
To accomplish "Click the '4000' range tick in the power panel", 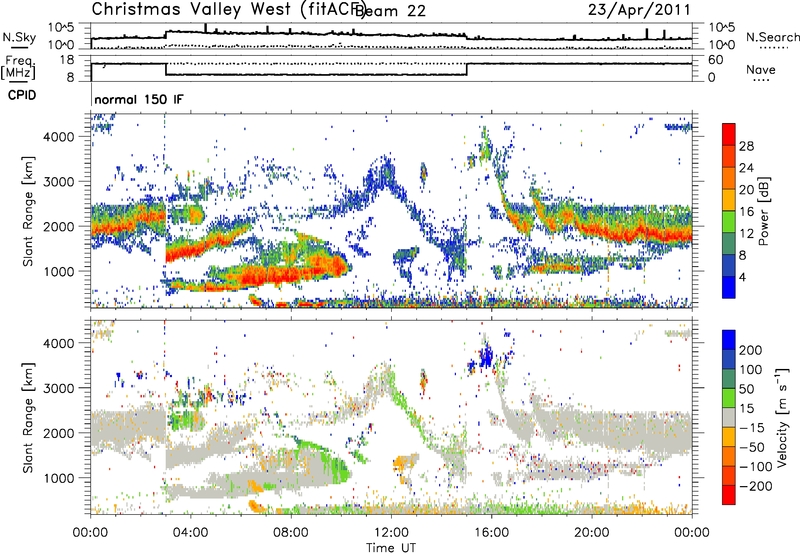I will tap(59, 137).
